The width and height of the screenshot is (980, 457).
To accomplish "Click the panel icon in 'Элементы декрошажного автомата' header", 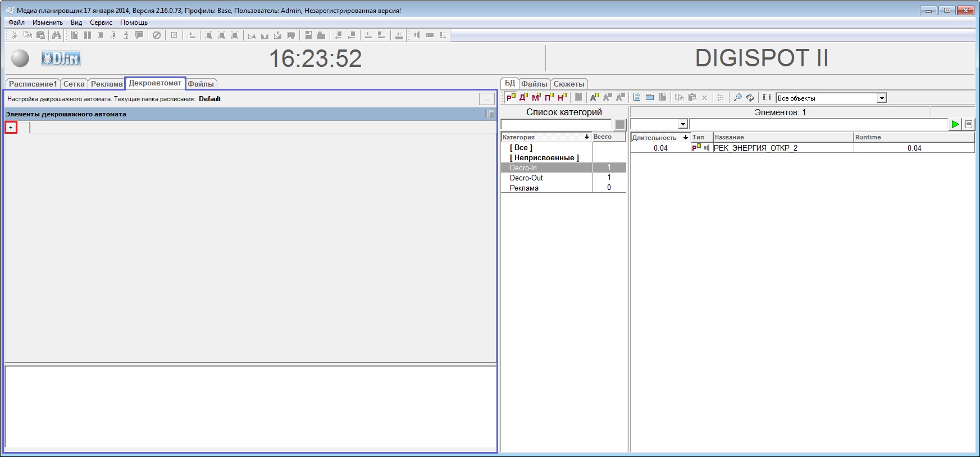I will pos(490,114).
